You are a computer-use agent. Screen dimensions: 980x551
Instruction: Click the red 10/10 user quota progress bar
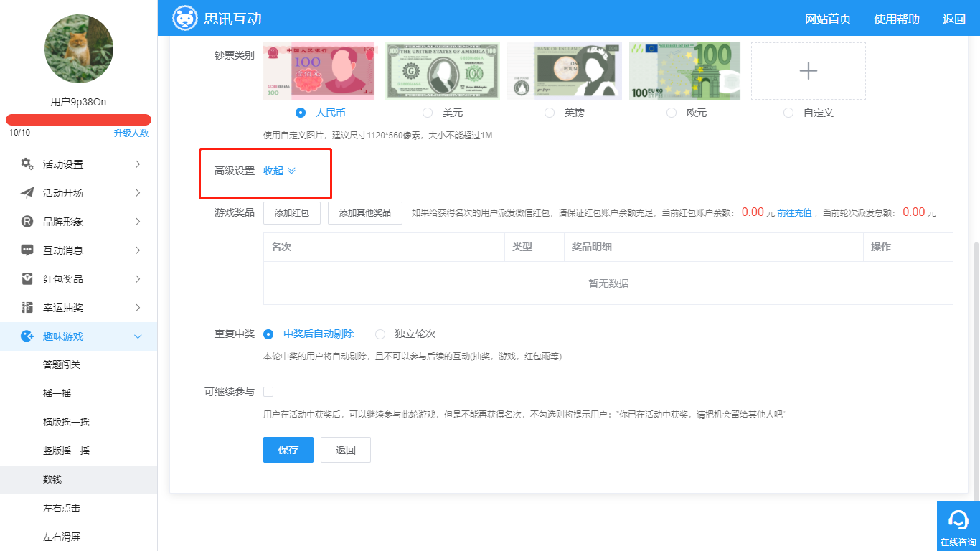(79, 120)
